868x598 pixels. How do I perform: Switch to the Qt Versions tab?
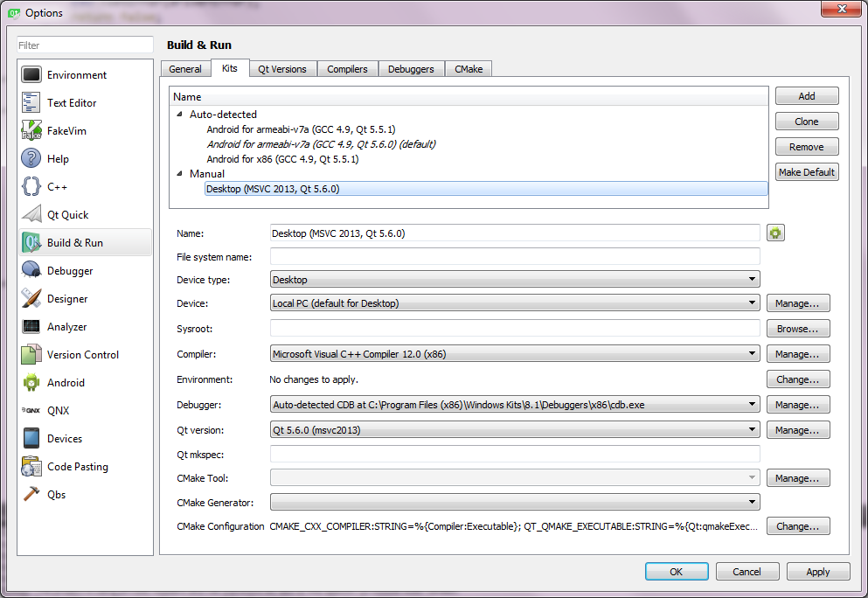pyautogui.click(x=282, y=69)
